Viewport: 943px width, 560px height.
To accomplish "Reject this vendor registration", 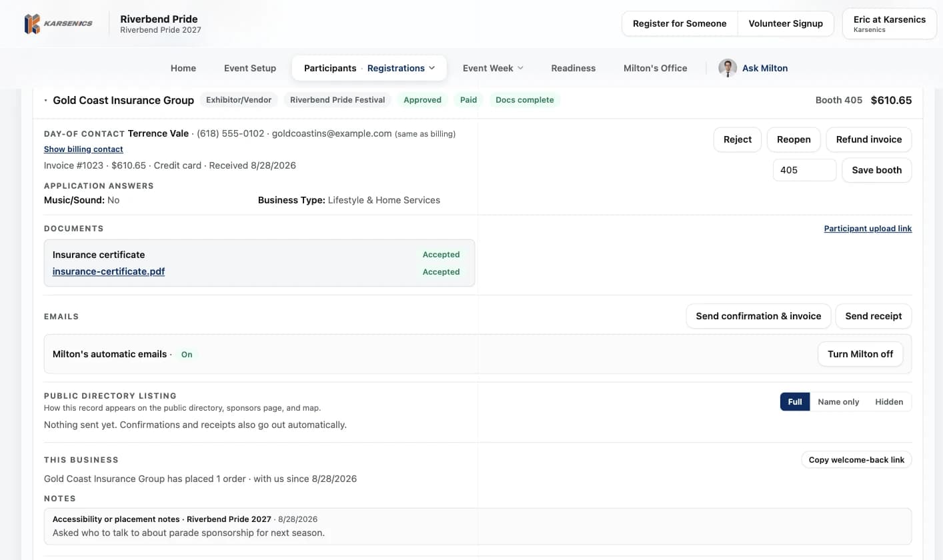I will click(738, 139).
